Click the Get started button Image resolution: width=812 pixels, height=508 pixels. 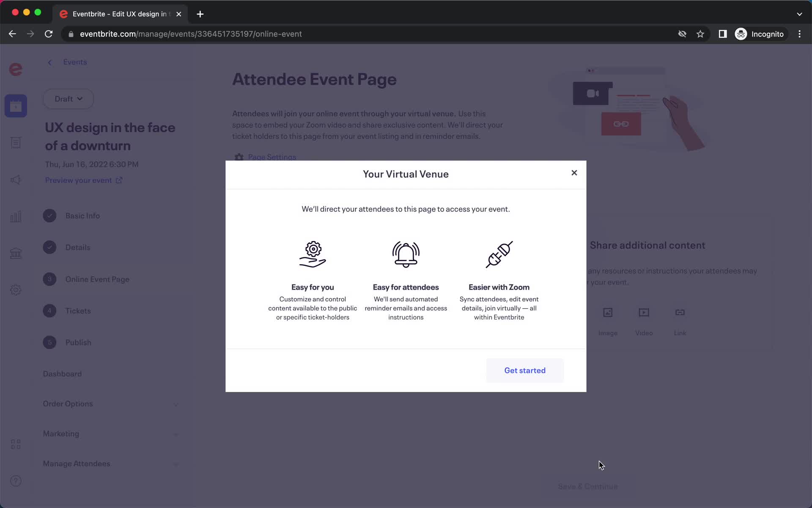(x=525, y=370)
